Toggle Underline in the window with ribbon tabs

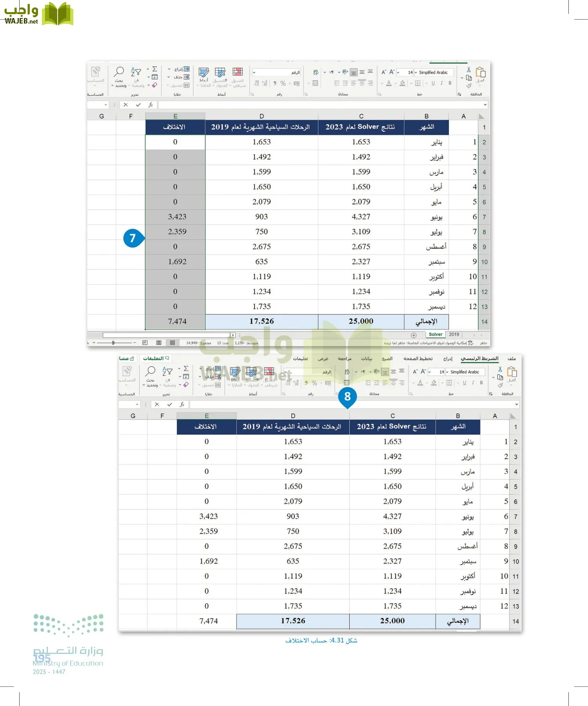click(465, 383)
